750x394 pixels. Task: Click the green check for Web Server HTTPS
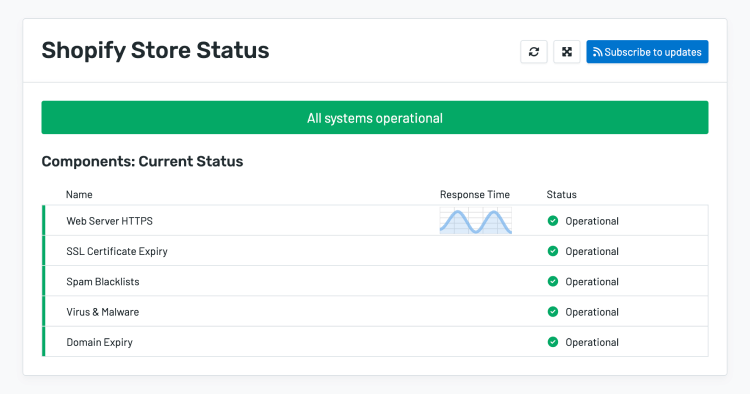point(553,220)
